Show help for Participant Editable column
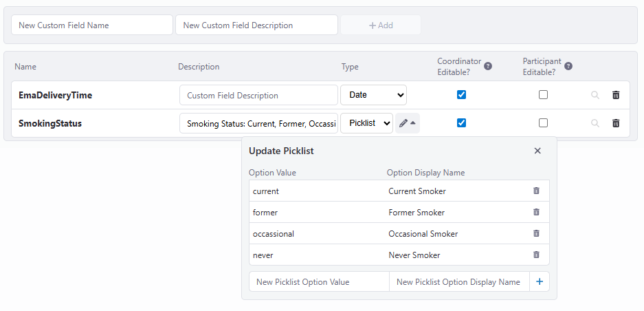The image size is (644, 311). point(568,66)
